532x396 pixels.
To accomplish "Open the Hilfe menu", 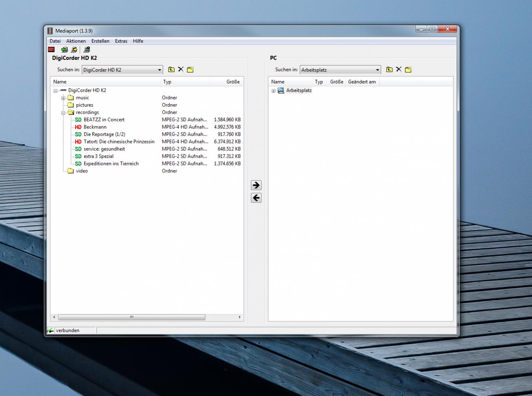I will [138, 41].
